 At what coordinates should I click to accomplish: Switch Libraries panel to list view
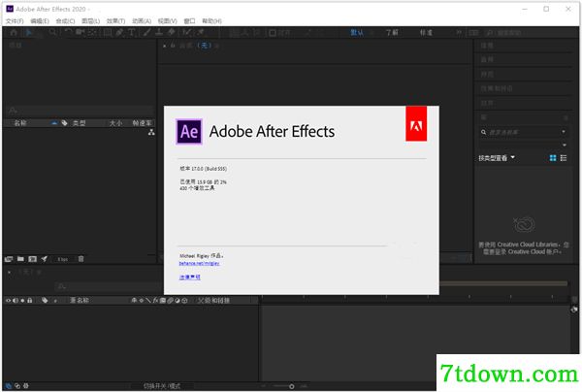click(564, 158)
